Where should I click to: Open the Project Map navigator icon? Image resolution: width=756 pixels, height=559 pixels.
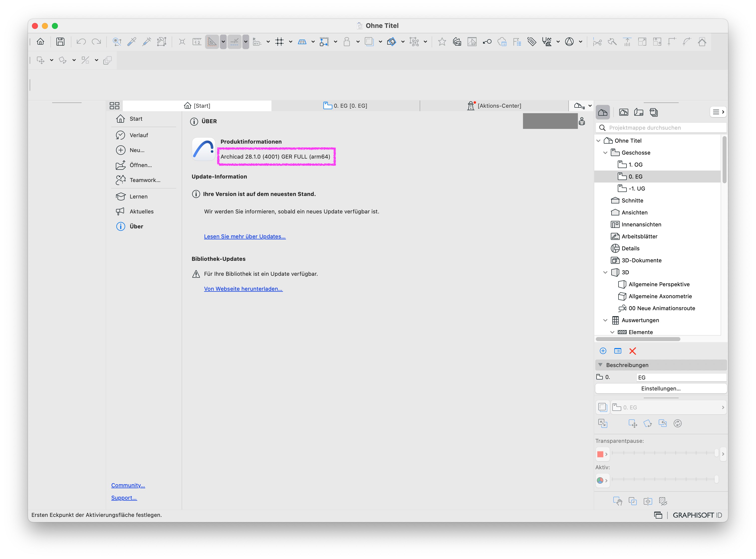point(603,112)
